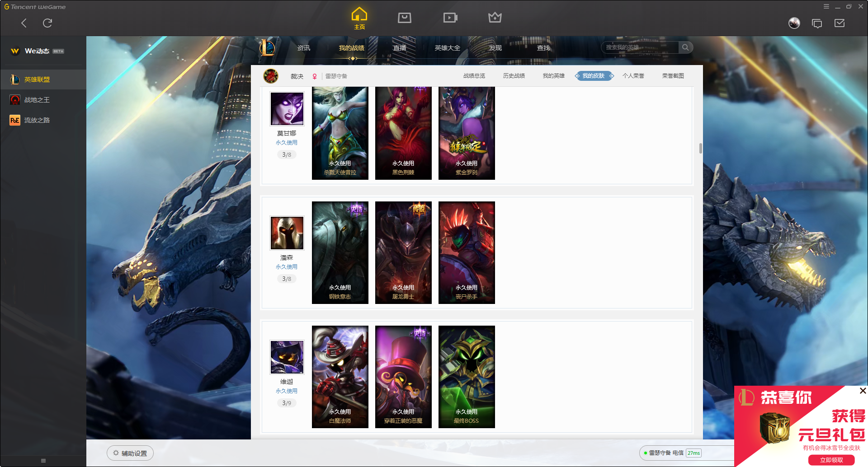Refresh the page with reload icon
The width and height of the screenshot is (868, 467).
pyautogui.click(x=47, y=23)
